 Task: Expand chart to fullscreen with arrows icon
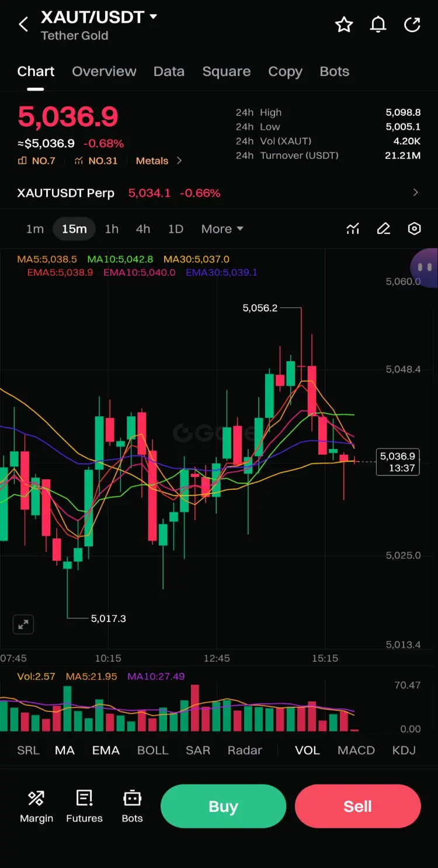coord(23,624)
